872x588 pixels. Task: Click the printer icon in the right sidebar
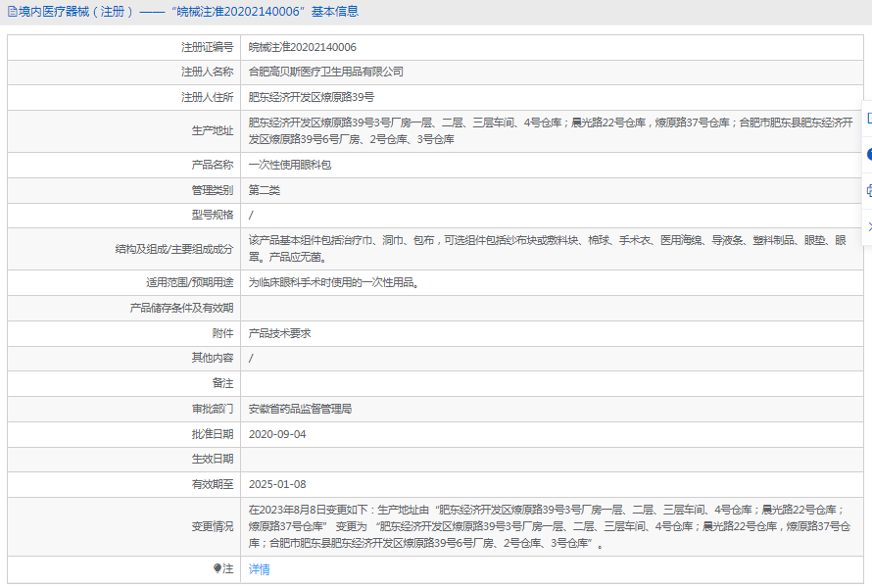tap(868, 190)
